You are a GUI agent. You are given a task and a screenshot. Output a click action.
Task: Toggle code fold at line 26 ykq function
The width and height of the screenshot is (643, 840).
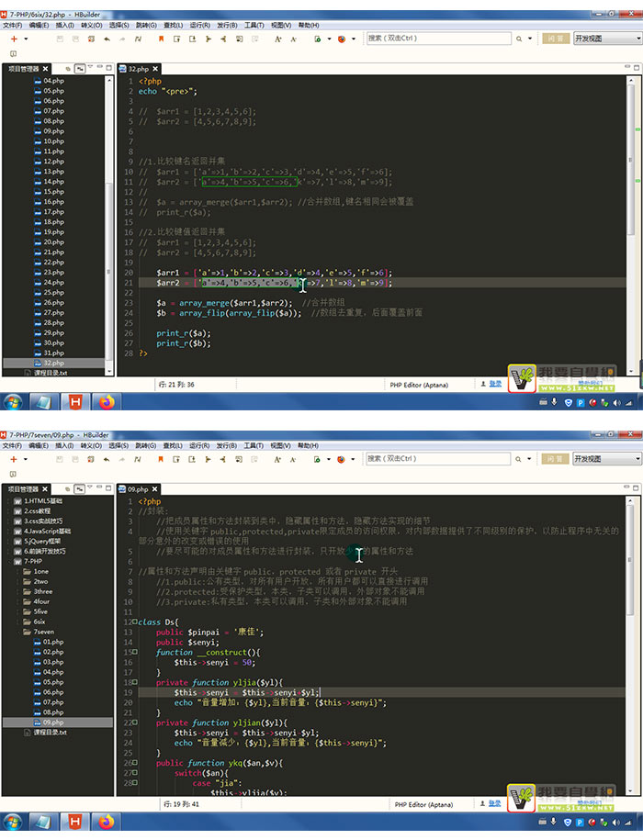point(135,763)
